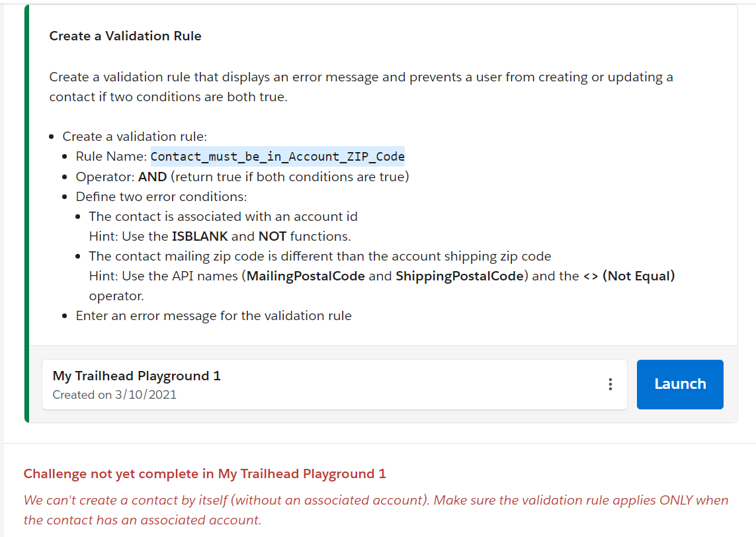
Task: Click the Create a Validation Rule heading
Action: (126, 36)
